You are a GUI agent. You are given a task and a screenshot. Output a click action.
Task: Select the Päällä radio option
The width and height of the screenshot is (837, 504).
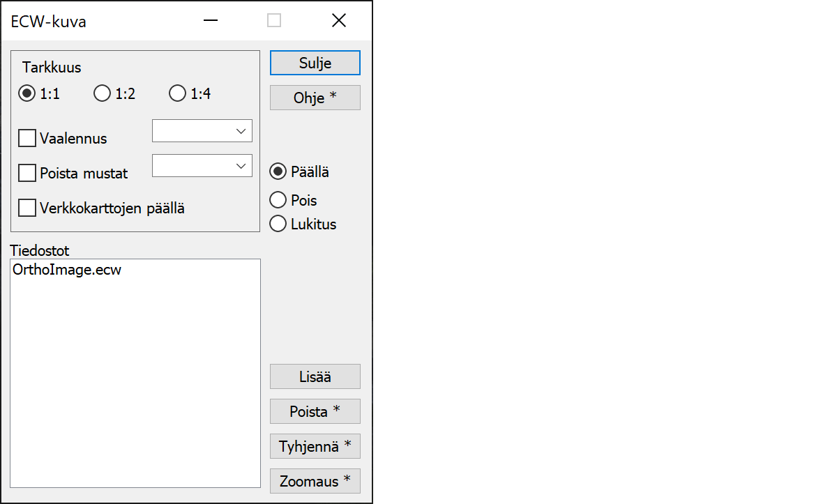click(278, 171)
